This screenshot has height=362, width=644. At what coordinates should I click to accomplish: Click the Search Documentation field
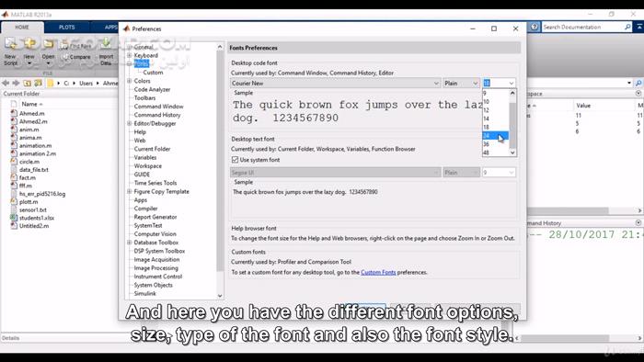click(582, 27)
